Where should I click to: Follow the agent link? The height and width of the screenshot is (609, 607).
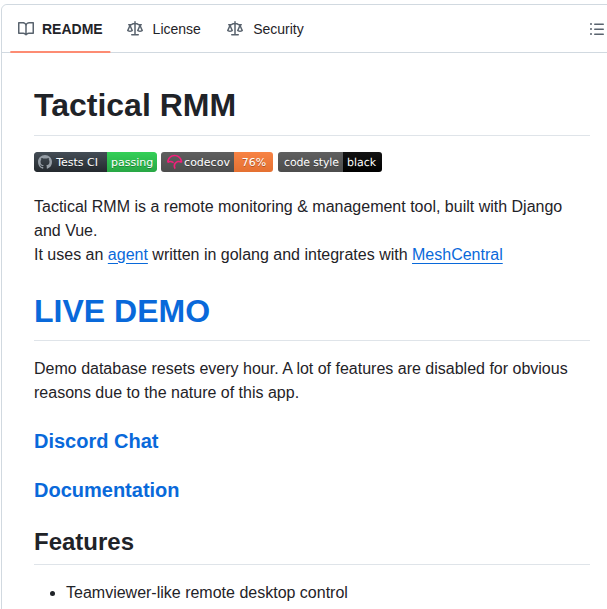tap(128, 255)
